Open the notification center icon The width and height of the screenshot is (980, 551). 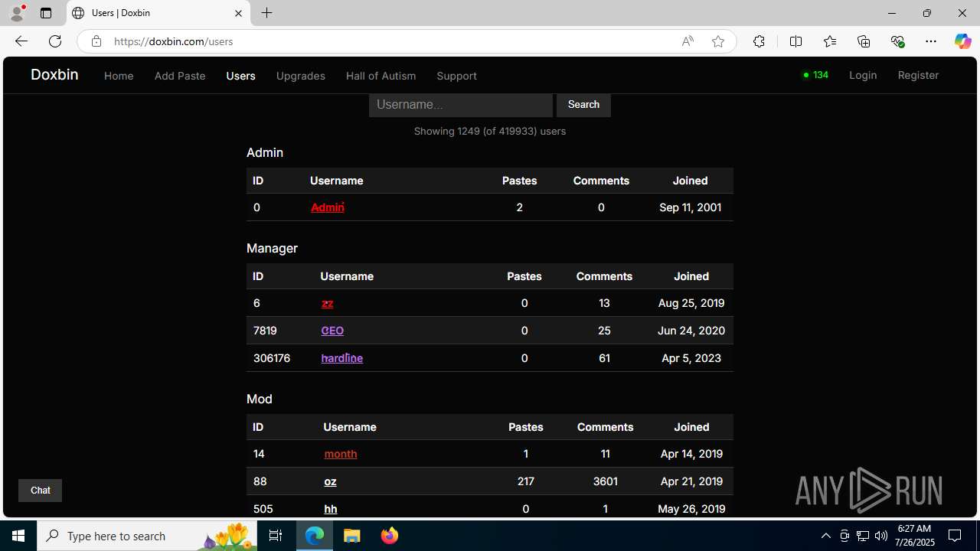click(955, 536)
